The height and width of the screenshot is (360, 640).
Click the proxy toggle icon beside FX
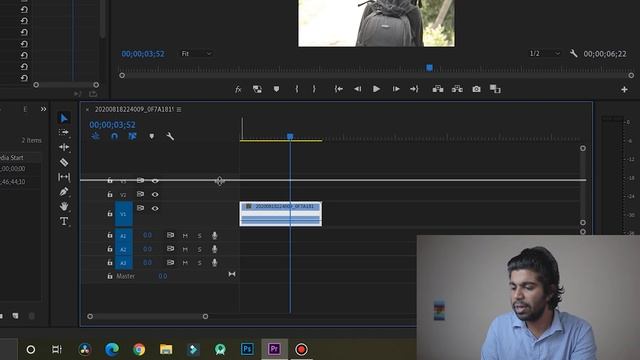click(257, 89)
